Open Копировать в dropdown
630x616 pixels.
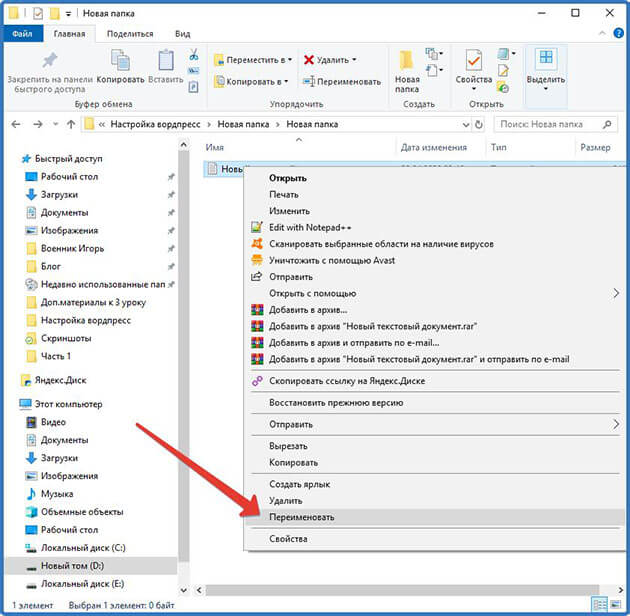[x=252, y=82]
